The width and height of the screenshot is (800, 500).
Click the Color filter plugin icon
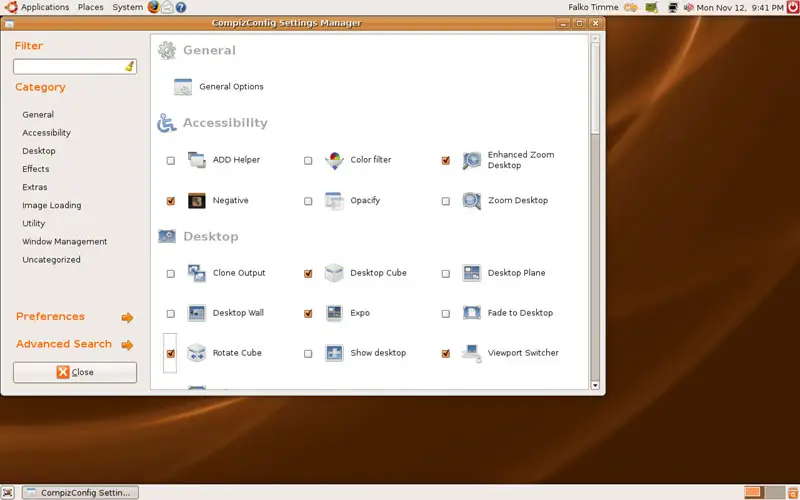[x=334, y=160]
